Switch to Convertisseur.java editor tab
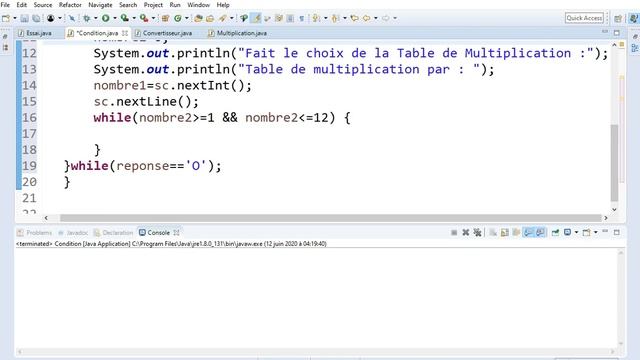The width and height of the screenshot is (640, 360). (163, 33)
